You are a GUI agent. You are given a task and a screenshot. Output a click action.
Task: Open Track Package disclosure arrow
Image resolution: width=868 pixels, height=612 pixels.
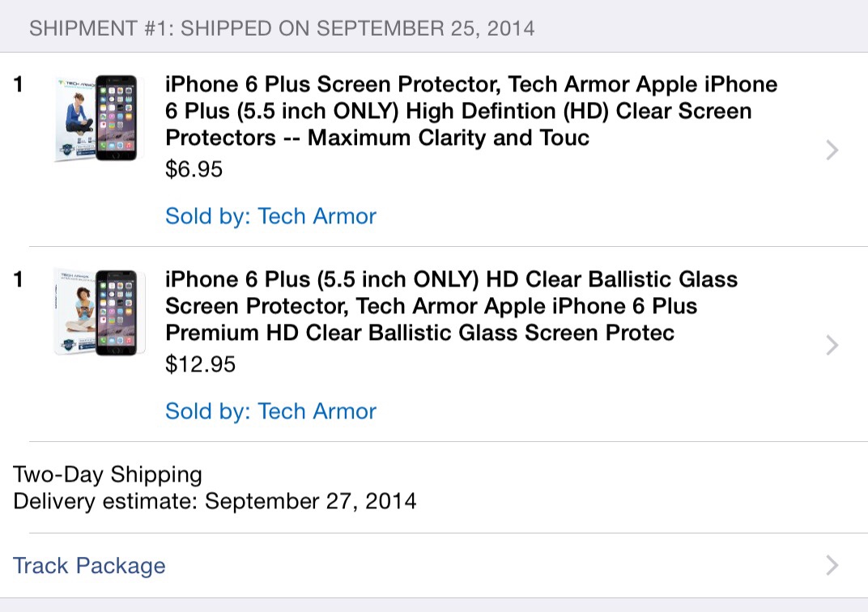coord(832,565)
